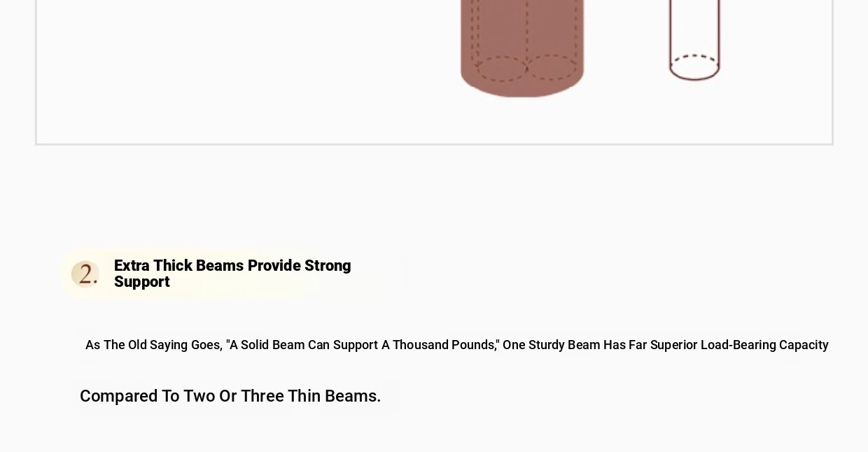This screenshot has height=452, width=868.
Task: Click the rounded bottom edge of brown beam
Action: pyautogui.click(x=522, y=90)
